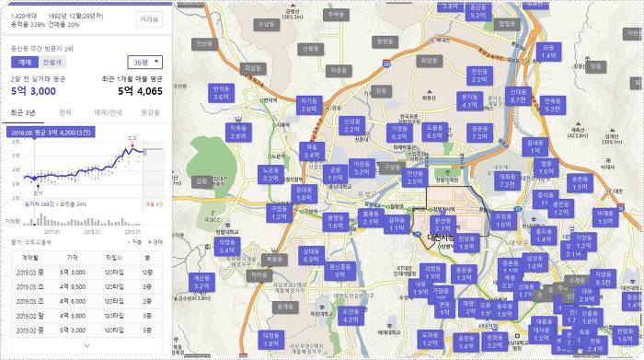Click the 최저 low-point marker on the chart

38,187
